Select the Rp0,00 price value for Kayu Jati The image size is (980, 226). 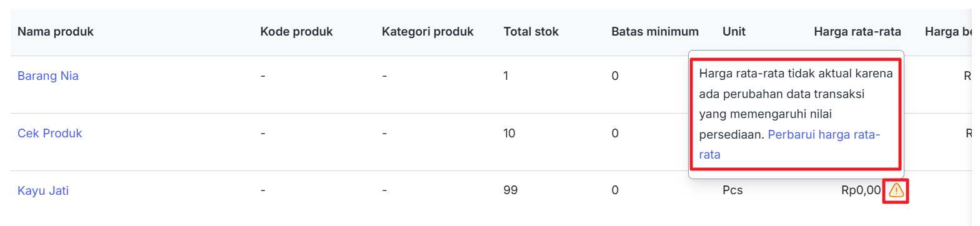pyautogui.click(x=861, y=190)
